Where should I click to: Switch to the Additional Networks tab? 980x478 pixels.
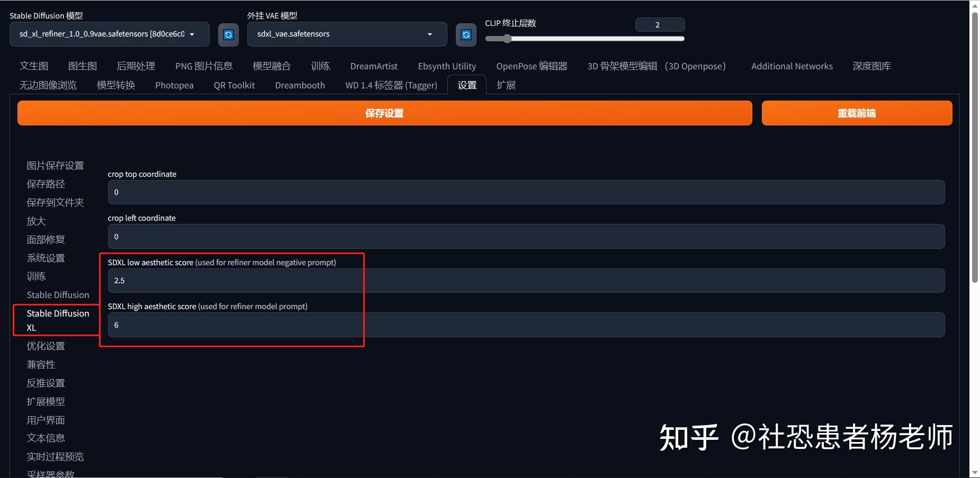[x=792, y=66]
